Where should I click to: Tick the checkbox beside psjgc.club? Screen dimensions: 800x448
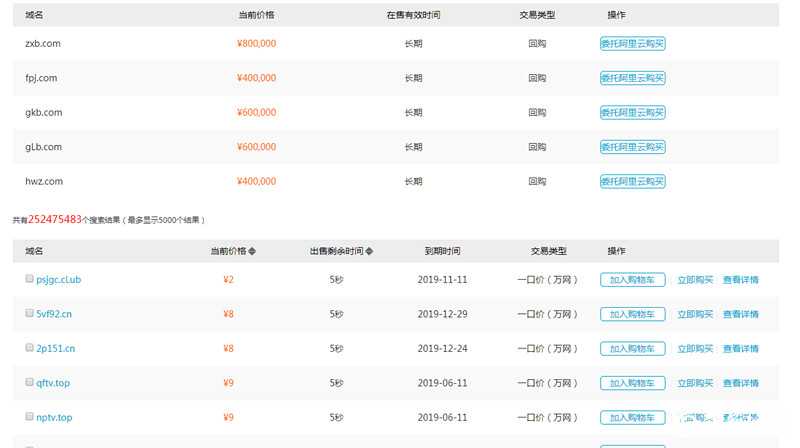tap(29, 279)
